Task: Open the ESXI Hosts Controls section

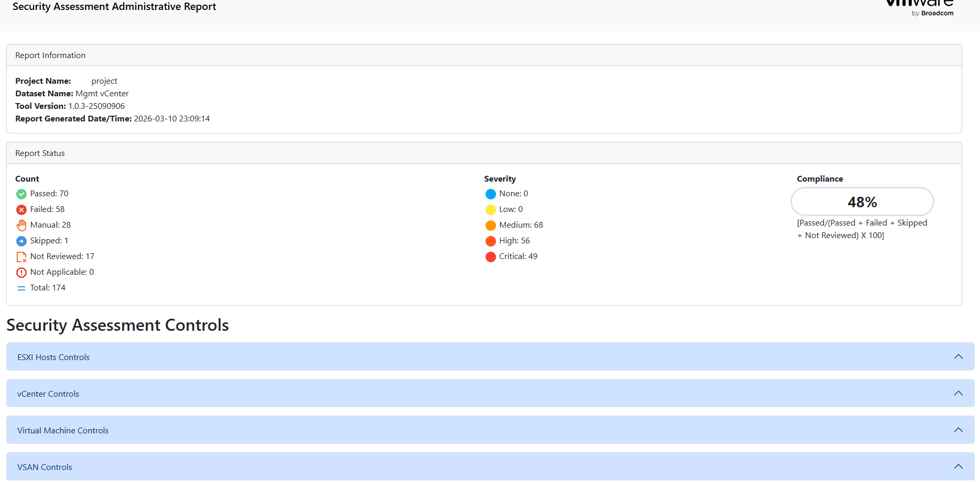Action: point(53,357)
